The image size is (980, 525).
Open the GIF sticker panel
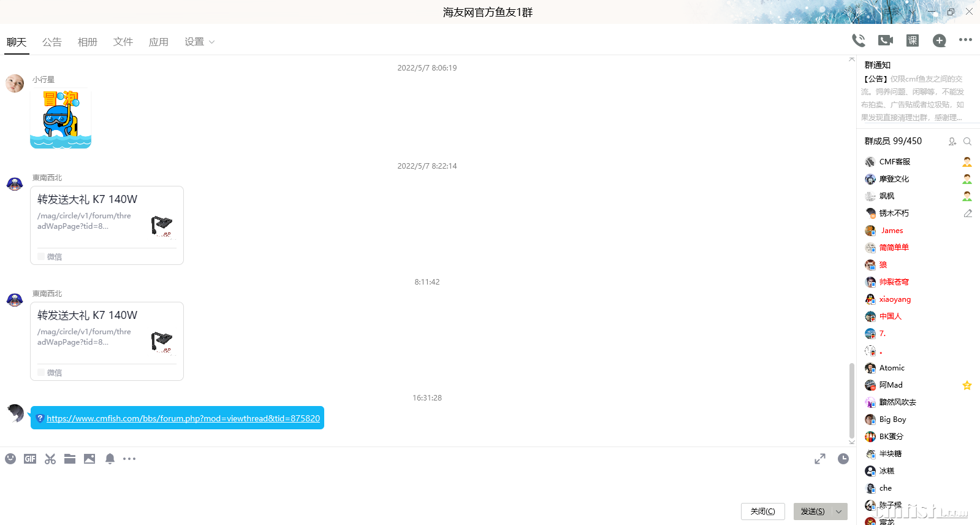(30, 459)
